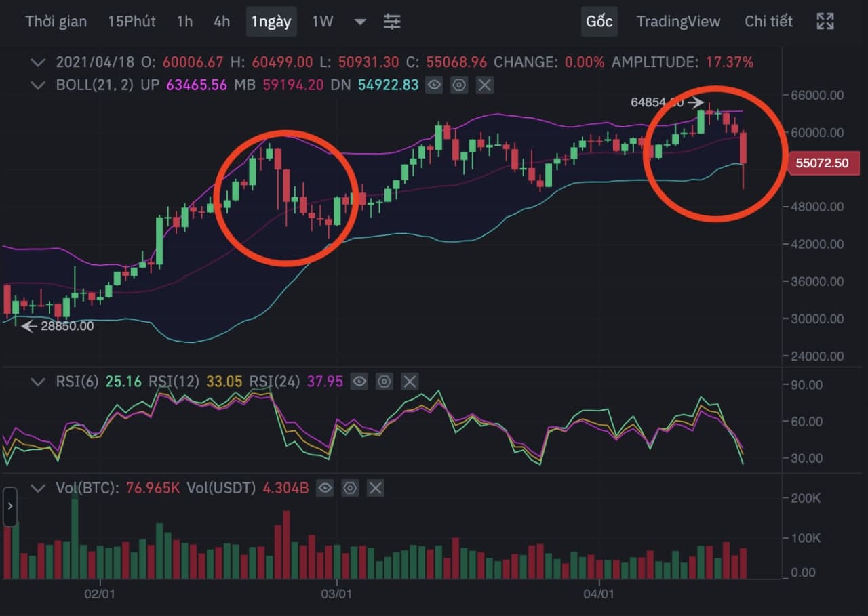This screenshot has height=616, width=868.
Task: Collapse the candle OHLC info row chevron
Action: [x=38, y=62]
